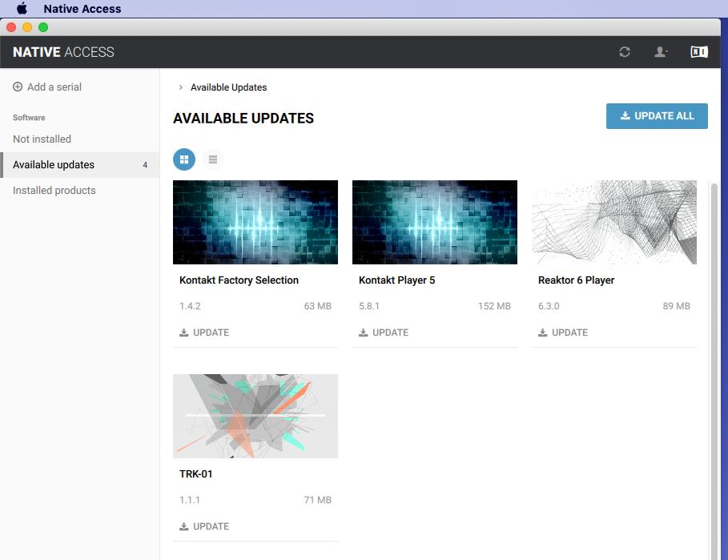Click the Kontakt Player 5 title
The height and width of the screenshot is (560, 728).
(396, 280)
